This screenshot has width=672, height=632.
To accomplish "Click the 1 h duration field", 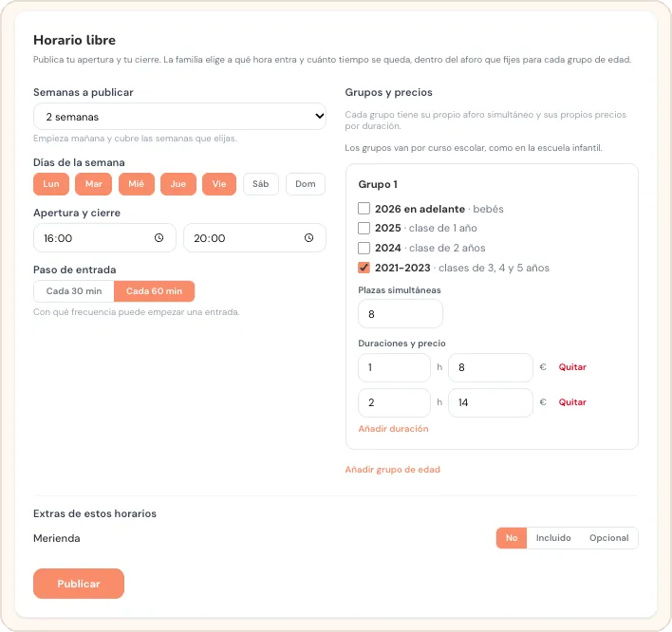I will point(394,367).
